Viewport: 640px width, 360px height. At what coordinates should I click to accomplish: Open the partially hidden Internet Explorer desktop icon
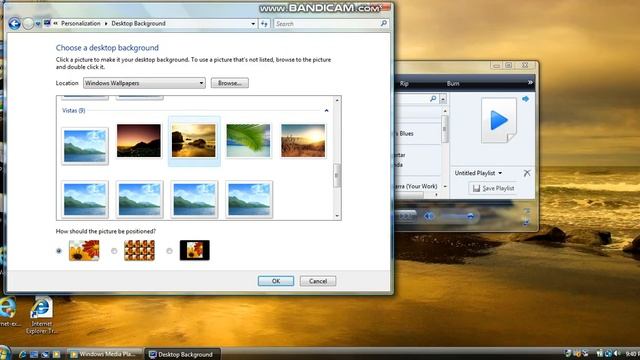8,312
